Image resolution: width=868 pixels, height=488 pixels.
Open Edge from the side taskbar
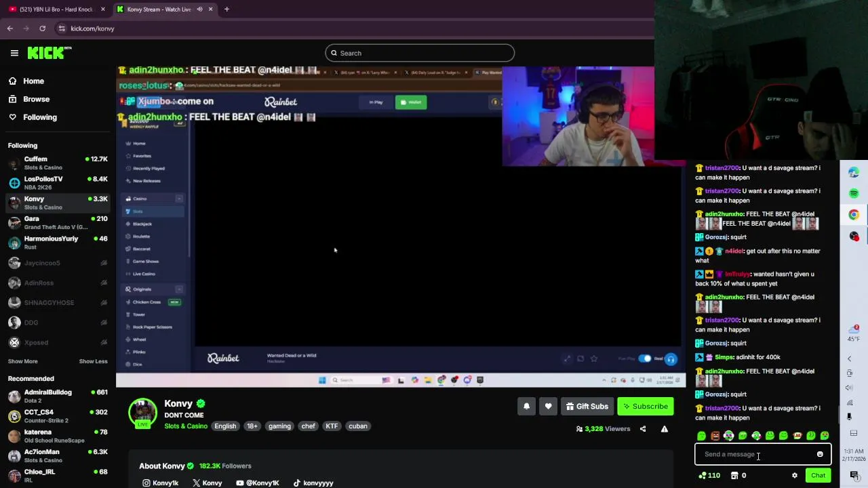coord(854,173)
